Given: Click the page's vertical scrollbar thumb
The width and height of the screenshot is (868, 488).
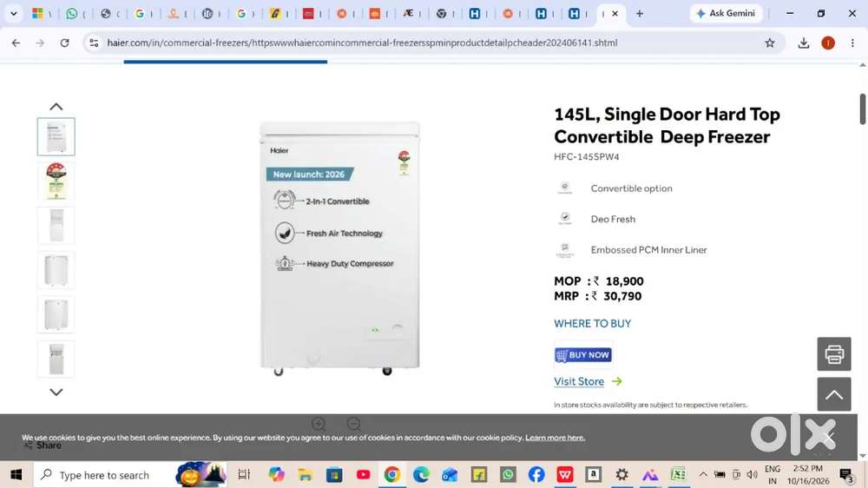Looking at the screenshot, I should point(863,109).
